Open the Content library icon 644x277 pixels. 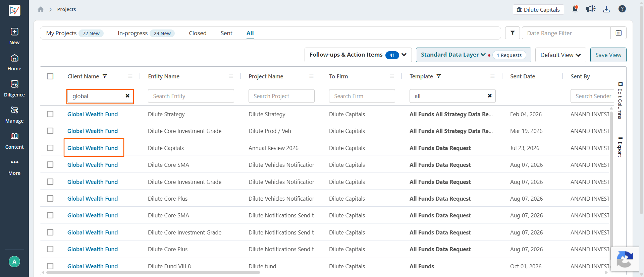[14, 136]
